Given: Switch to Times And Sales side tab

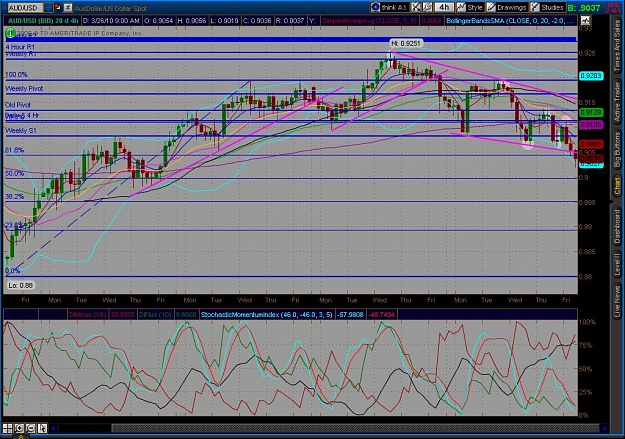Looking at the screenshot, I should tap(617, 45).
